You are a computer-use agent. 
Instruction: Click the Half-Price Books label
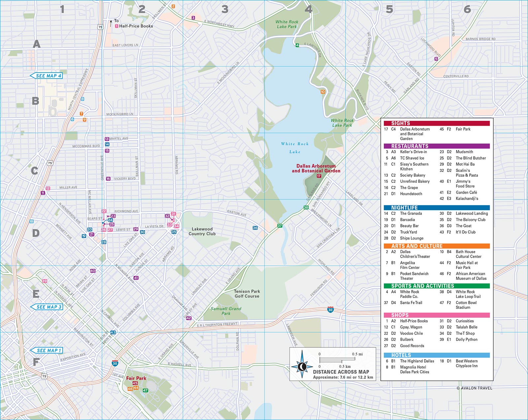[136, 26]
